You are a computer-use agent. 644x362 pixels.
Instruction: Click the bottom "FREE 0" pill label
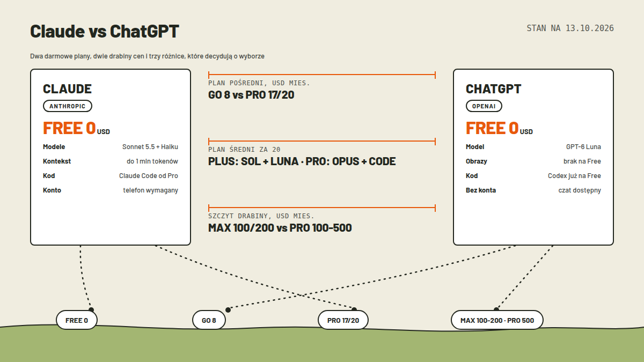(77, 320)
